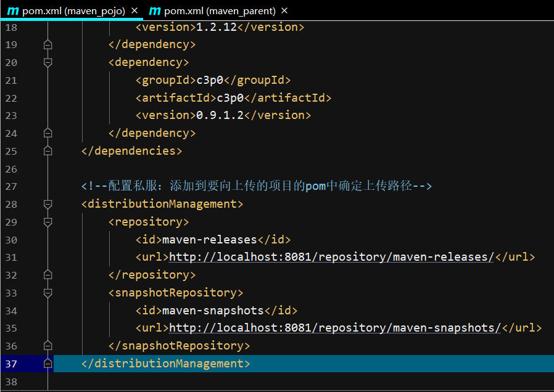This screenshot has height=392, width=554.
Task: Click opening distributionManagement tag on line 28
Action: pos(162,204)
